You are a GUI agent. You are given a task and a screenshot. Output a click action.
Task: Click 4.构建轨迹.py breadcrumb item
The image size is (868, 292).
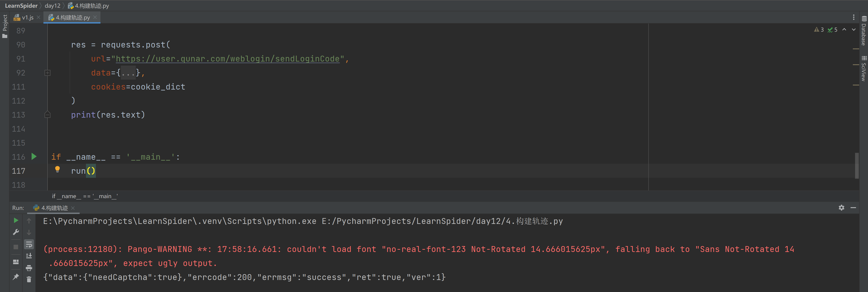click(88, 6)
